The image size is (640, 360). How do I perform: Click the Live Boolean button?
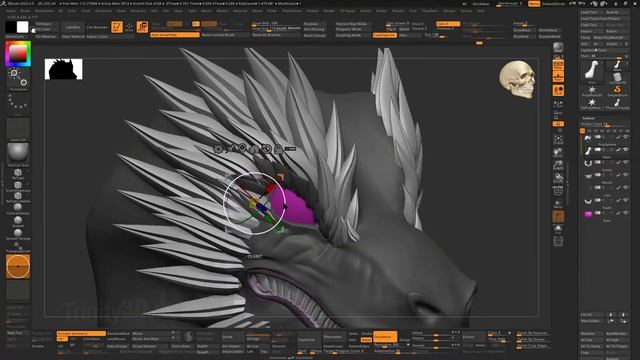point(97,27)
